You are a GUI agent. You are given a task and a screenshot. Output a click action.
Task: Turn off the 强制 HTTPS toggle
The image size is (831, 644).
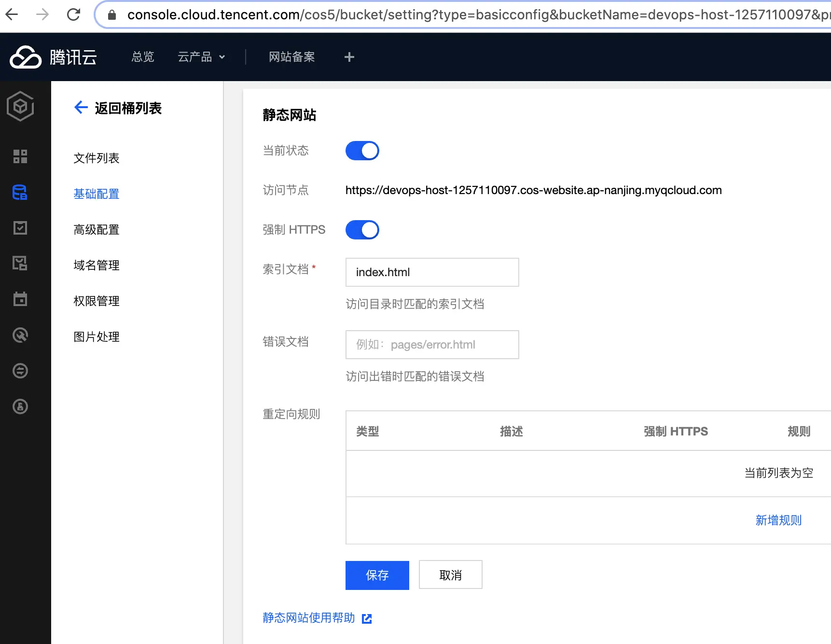click(x=362, y=229)
